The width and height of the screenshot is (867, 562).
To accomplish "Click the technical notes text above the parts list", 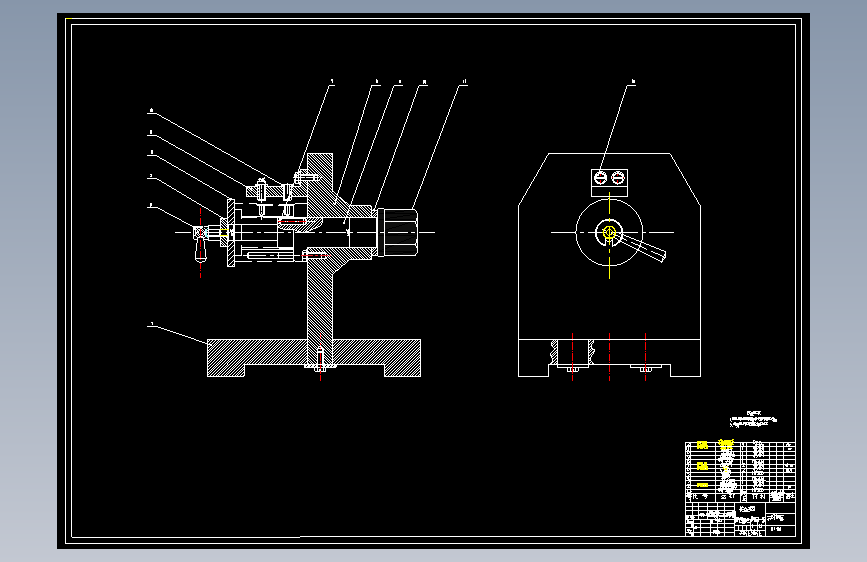I will point(753,419).
